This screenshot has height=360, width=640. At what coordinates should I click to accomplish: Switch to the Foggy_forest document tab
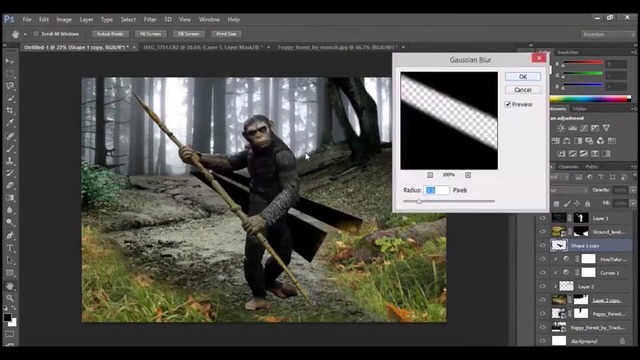coord(337,47)
